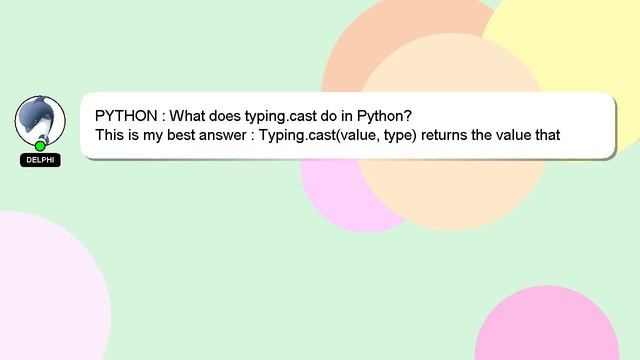Click the 'Typing.cast(value, type)' text
640x360 pixels.
coord(338,135)
